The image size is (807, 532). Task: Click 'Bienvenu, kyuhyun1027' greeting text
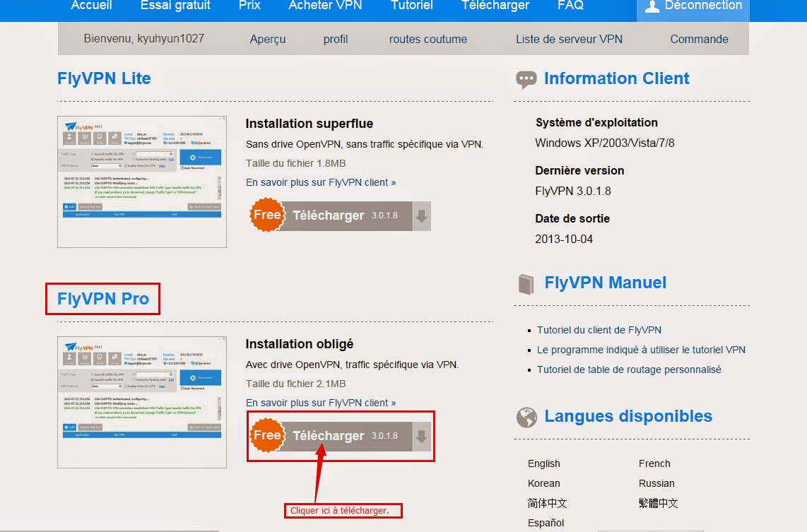pos(144,39)
